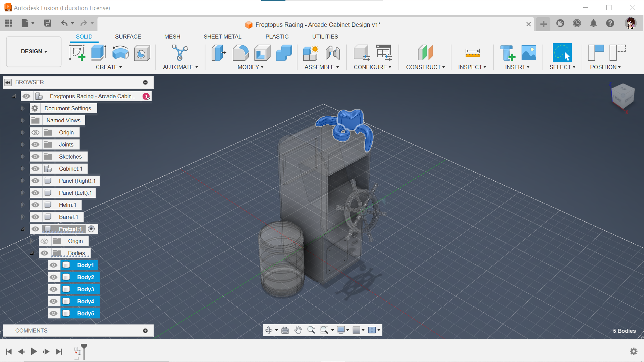
Task: Select the Shell tool
Action: click(262, 53)
